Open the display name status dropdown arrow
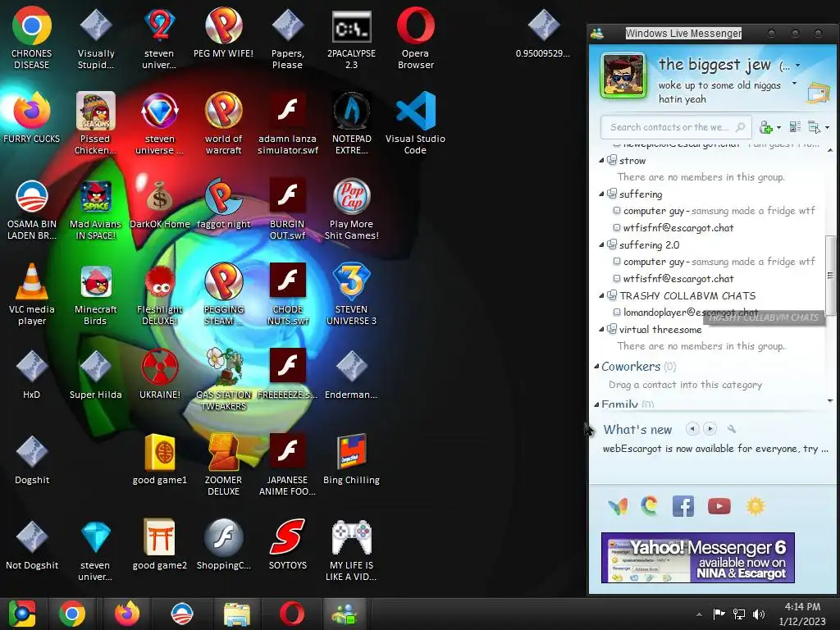Screen dimensions: 840x630 click(x=797, y=66)
